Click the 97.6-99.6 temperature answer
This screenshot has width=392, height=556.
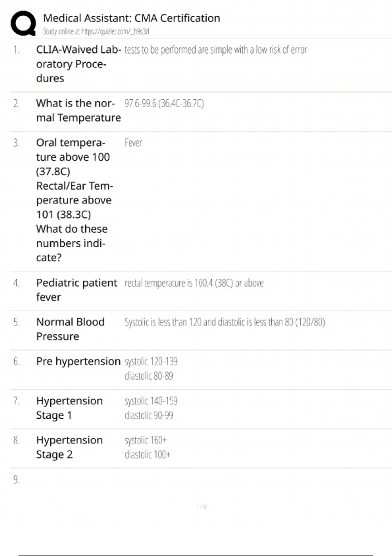point(164,104)
